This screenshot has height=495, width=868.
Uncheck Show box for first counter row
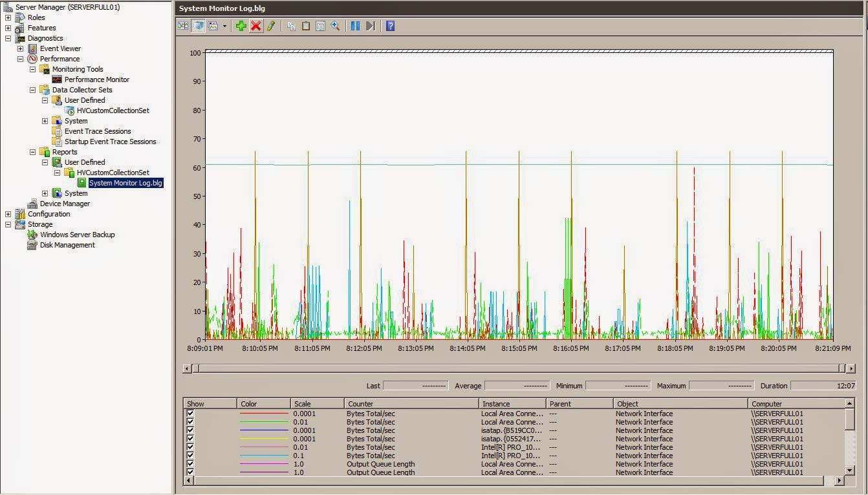(x=190, y=414)
